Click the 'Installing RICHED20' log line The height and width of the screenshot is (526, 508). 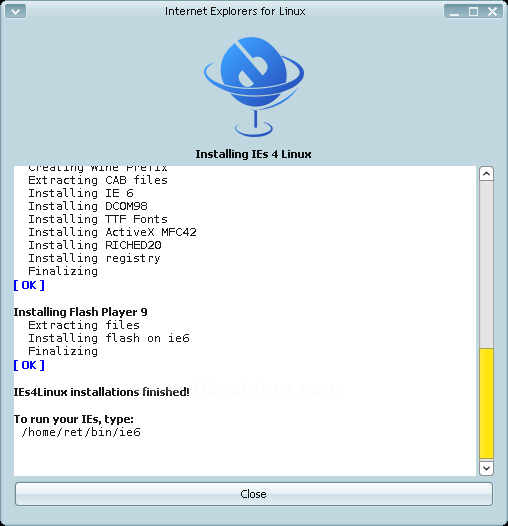tap(95, 245)
